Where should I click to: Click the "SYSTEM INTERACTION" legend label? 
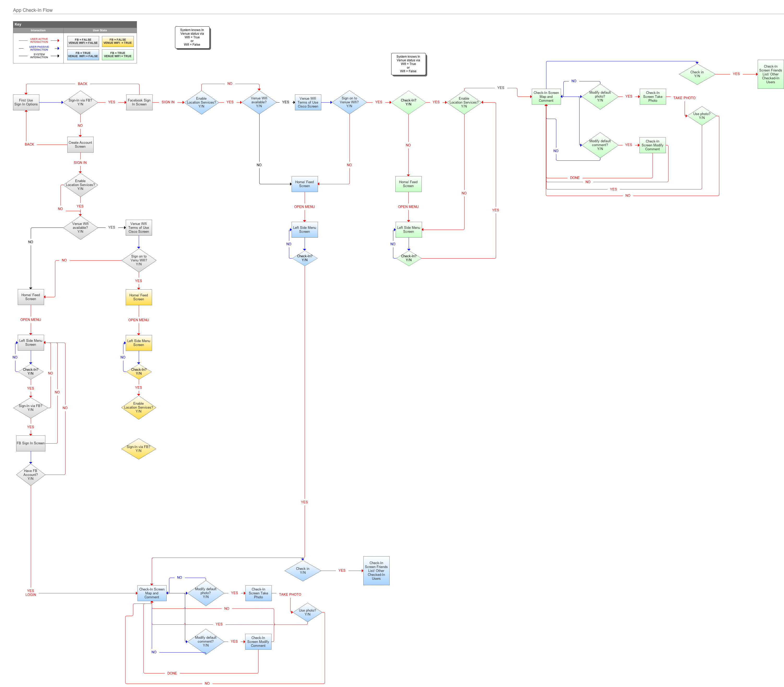[39, 56]
